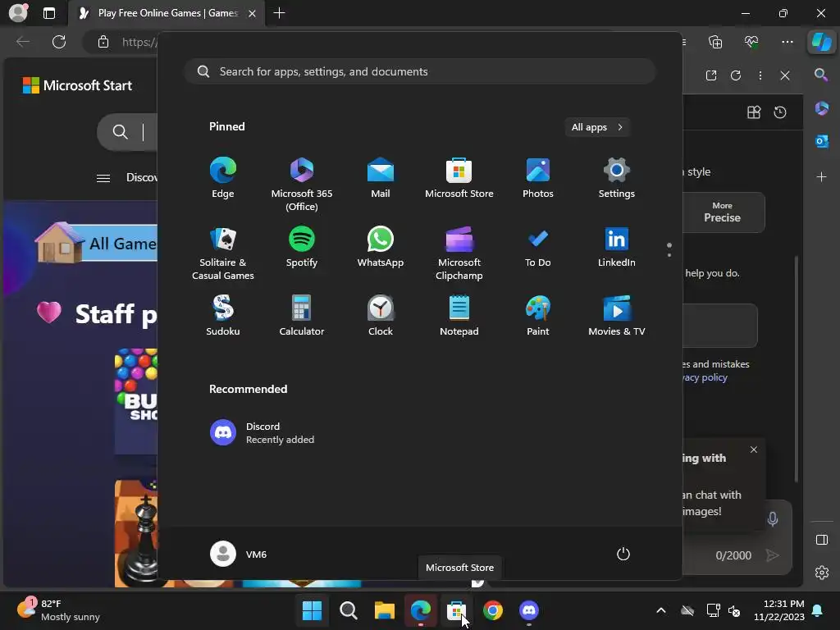
Task: Open Movies & TV
Action: point(617,316)
